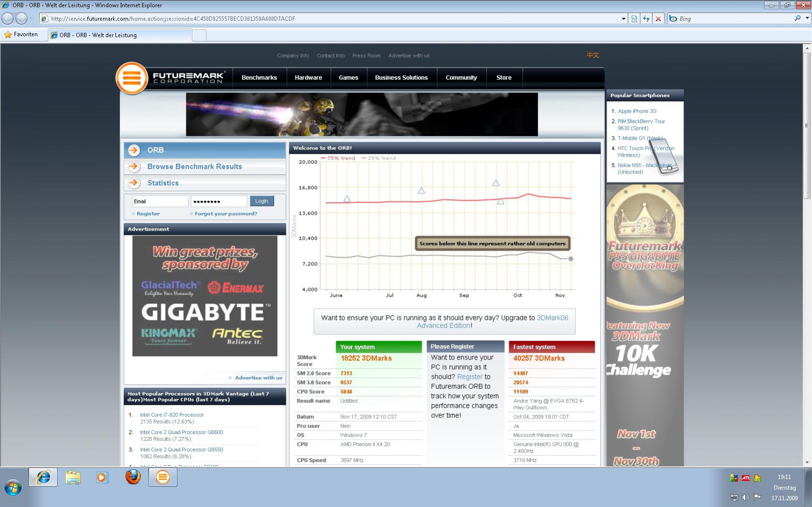Open Intel Core 2 Quad Q6600 link

[181, 432]
